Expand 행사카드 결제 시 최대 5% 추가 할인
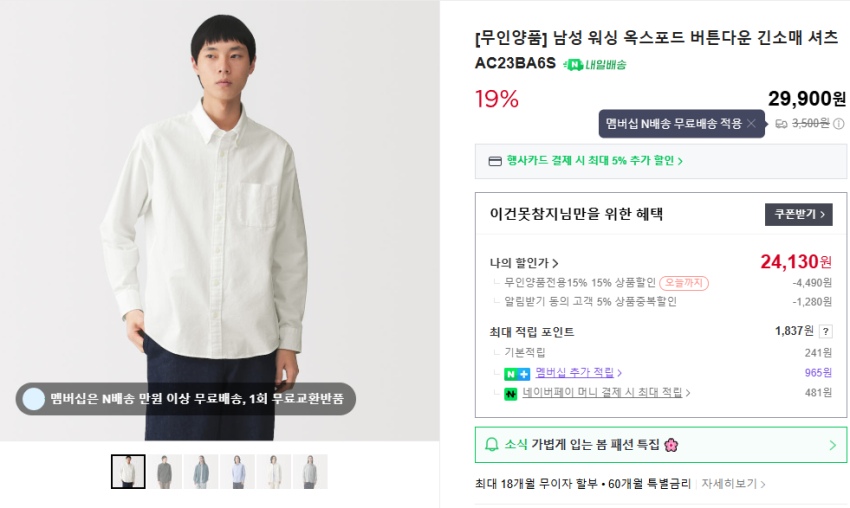Screen dimensions: 850x508 tap(594, 161)
